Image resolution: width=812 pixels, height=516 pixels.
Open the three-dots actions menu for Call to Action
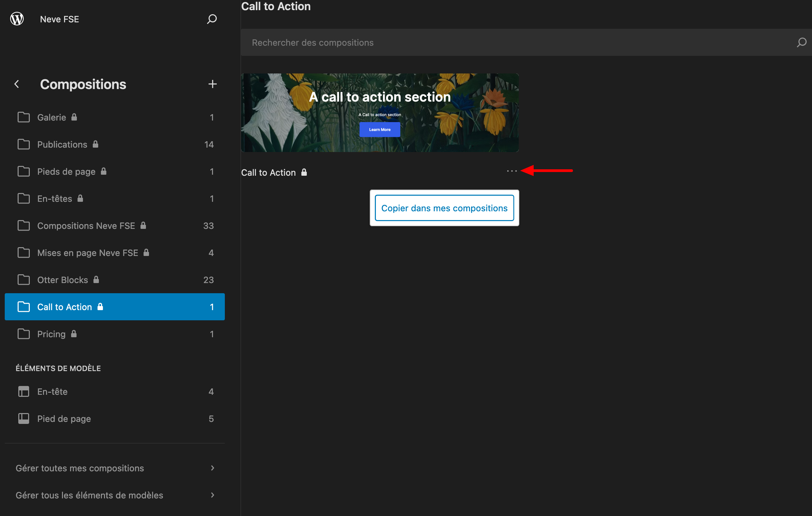[512, 171]
